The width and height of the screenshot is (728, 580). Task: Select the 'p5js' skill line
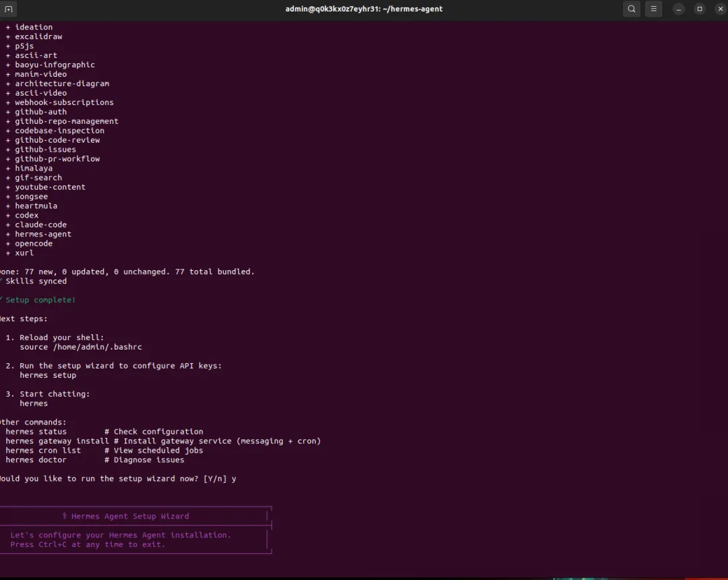point(20,46)
